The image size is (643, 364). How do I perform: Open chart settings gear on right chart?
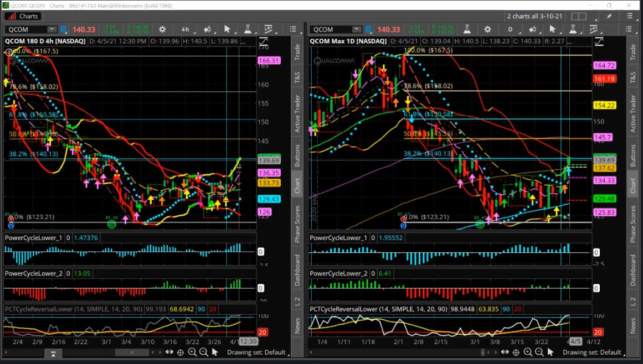point(487,29)
